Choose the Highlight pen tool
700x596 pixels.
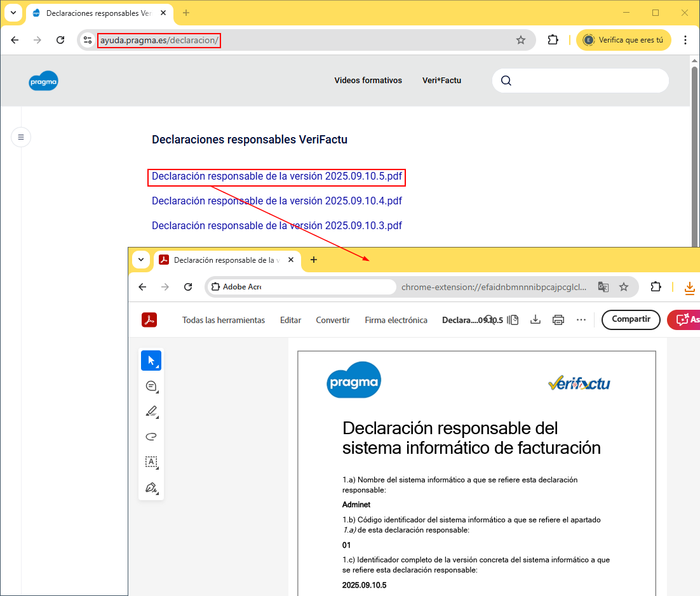[152, 412]
